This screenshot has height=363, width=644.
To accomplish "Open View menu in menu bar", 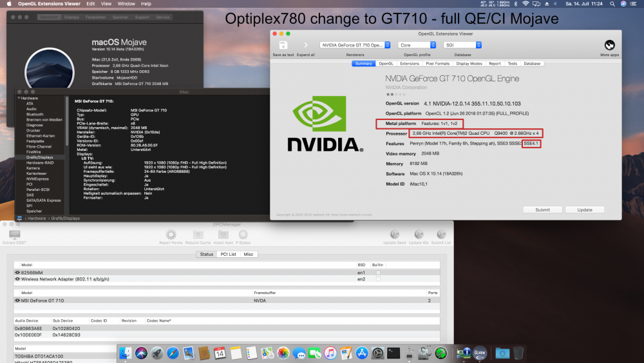I will click(106, 4).
